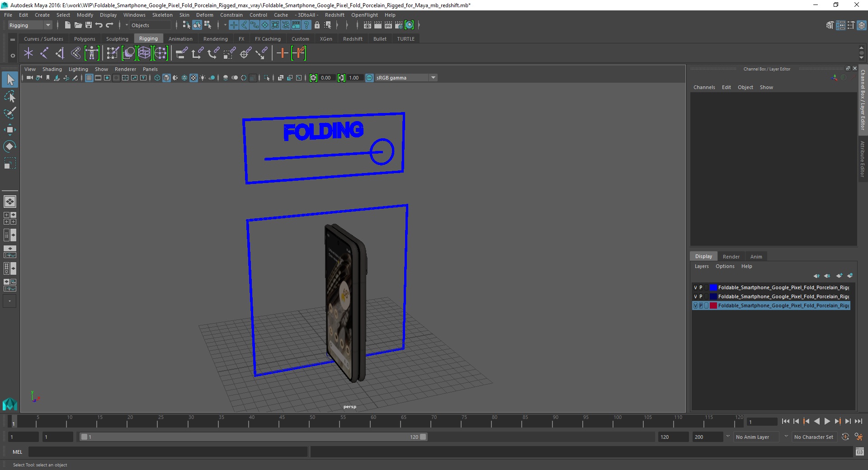Toggle smooth shade all in viewport
Image resolution: width=868 pixels, height=470 pixels.
166,78
